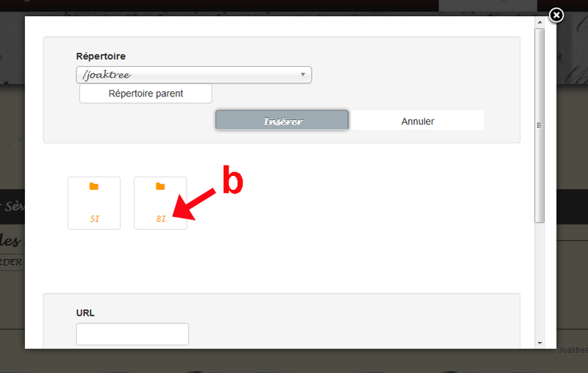Expand the Répertoire dropdown arrow
This screenshot has height=373, width=588.
(303, 75)
